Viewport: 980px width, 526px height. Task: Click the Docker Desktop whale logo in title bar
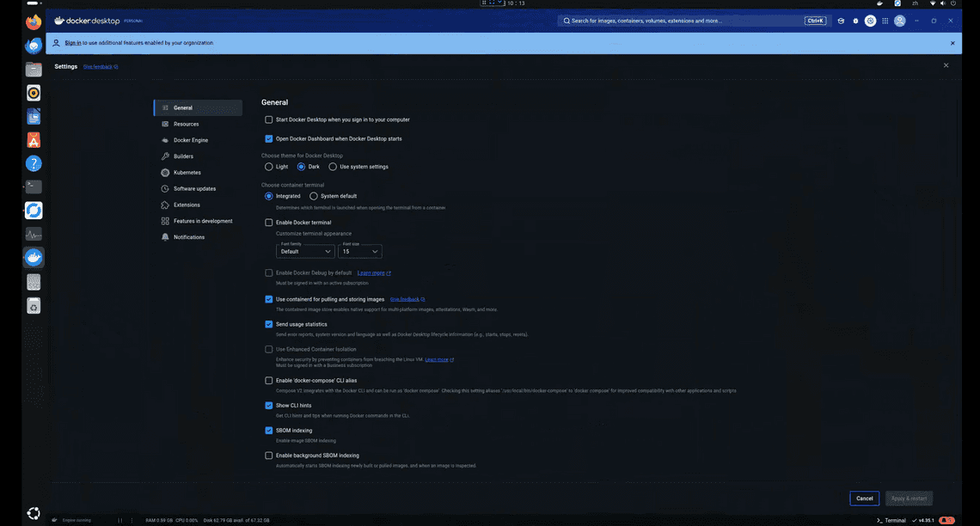pos(58,20)
